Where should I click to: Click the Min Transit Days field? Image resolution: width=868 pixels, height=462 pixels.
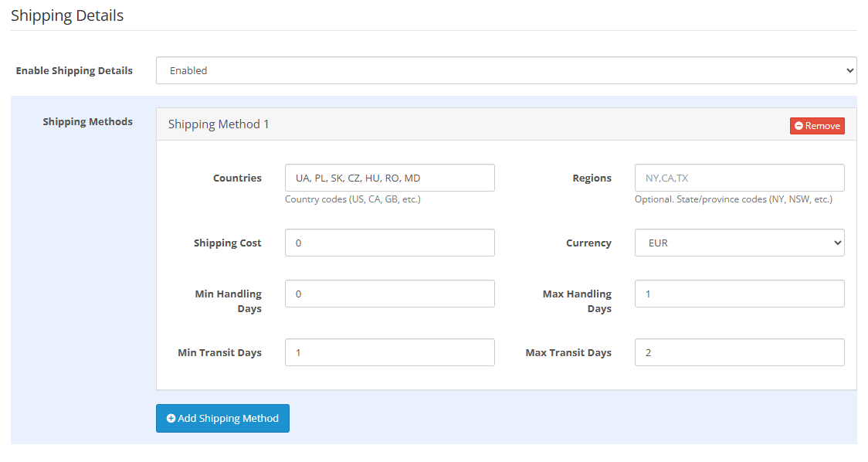point(389,352)
